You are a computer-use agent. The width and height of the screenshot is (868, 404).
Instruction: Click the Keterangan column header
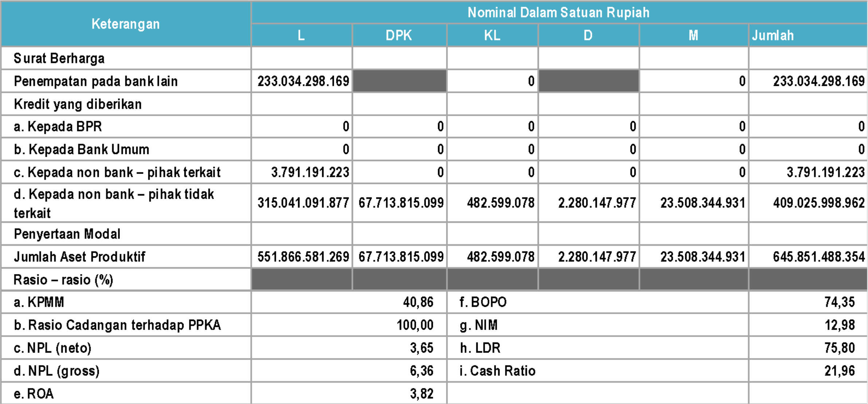[125, 24]
